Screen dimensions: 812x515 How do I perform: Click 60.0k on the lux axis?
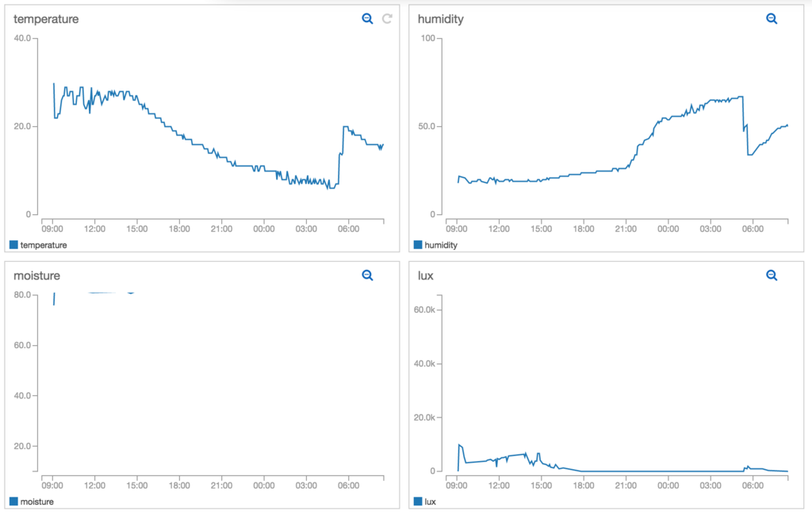(x=425, y=309)
